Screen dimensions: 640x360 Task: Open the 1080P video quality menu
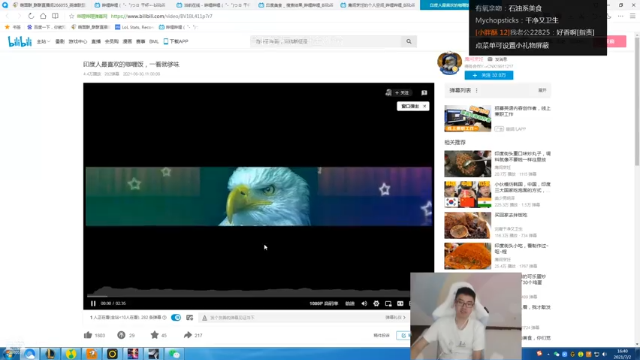(324, 303)
